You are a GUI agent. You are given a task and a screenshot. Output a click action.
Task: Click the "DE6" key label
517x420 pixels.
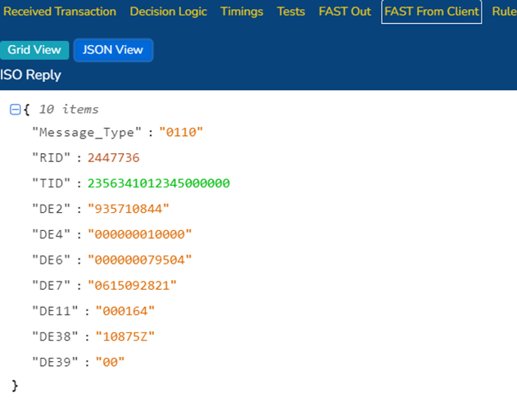[51, 260]
